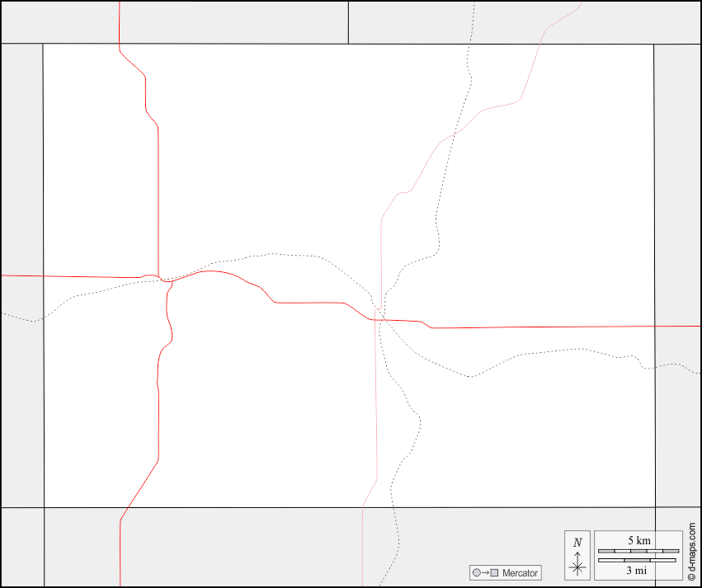Click the Mercator projection label

tap(520, 573)
